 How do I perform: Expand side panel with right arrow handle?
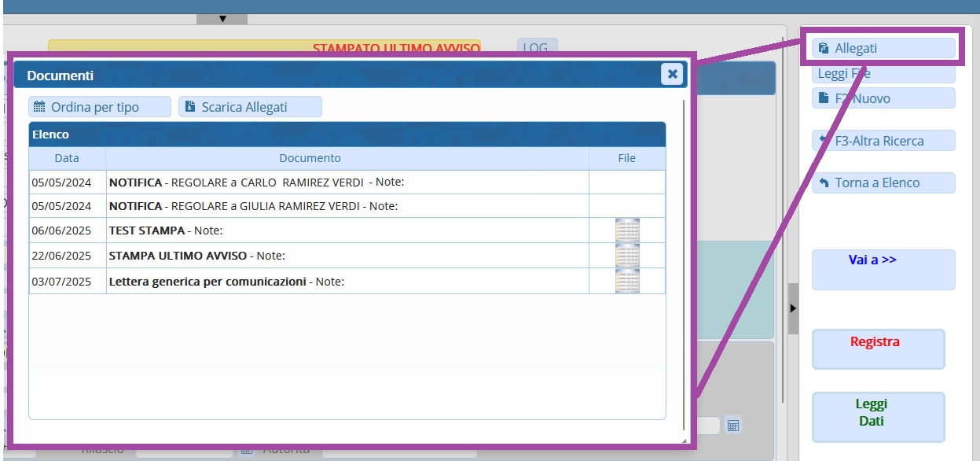793,308
